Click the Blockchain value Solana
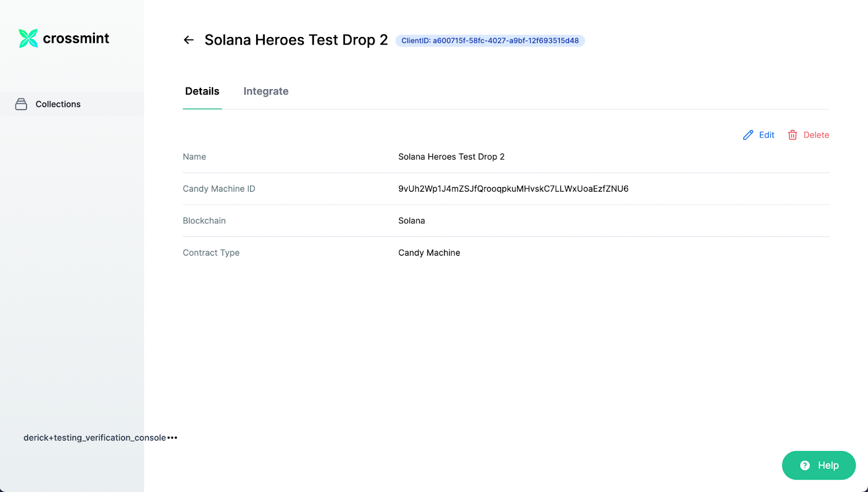868x492 pixels. [x=412, y=221]
